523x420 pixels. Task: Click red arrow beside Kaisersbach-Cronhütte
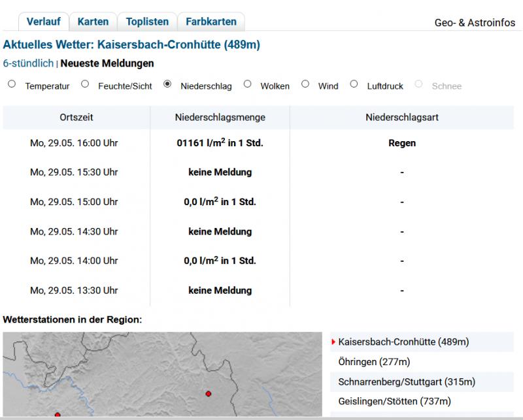click(x=333, y=342)
